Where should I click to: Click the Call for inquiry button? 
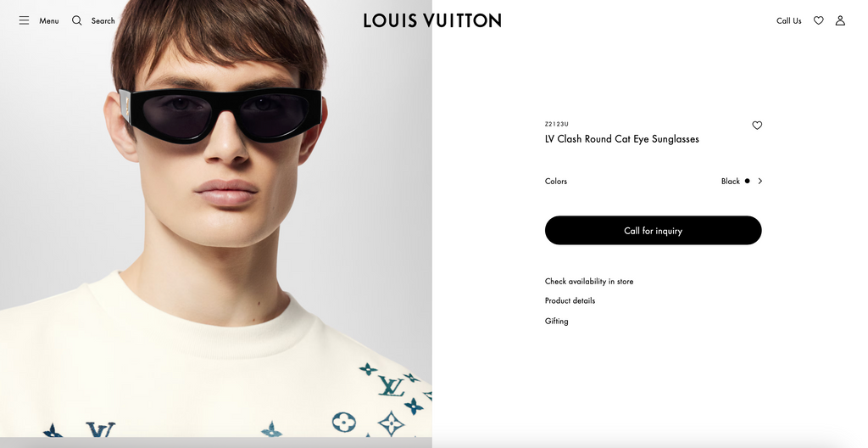click(x=654, y=230)
